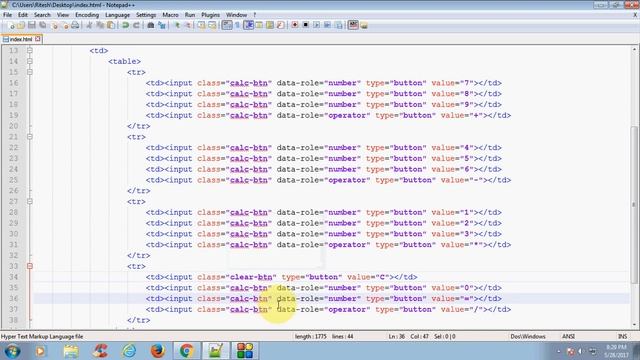This screenshot has height=360, width=640.
Task: Open the Macro menu
Action: (170, 15)
